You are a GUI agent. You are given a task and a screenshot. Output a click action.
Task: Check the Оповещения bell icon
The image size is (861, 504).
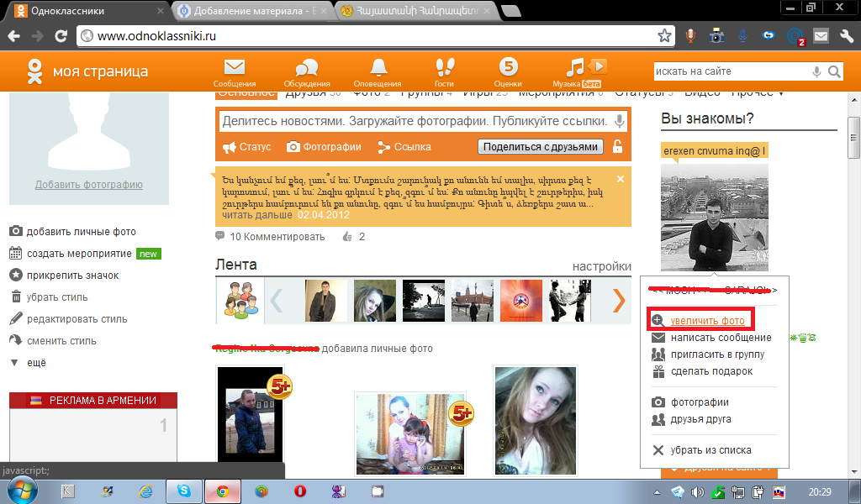click(378, 67)
